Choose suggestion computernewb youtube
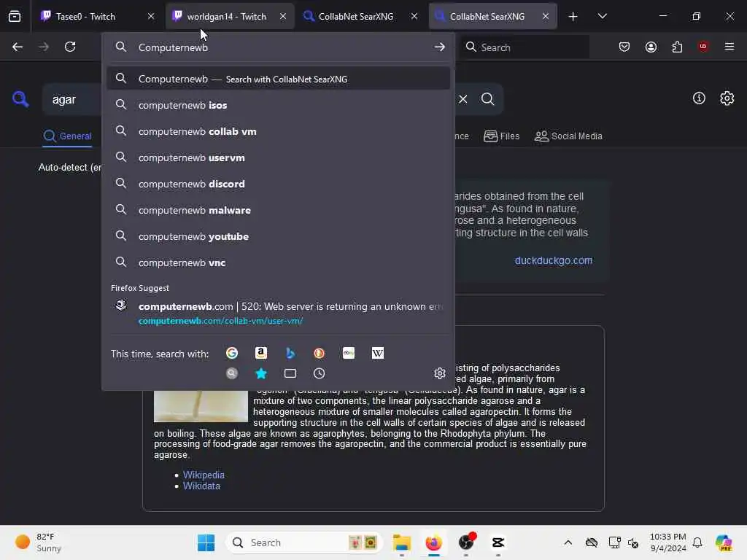 pos(278,236)
